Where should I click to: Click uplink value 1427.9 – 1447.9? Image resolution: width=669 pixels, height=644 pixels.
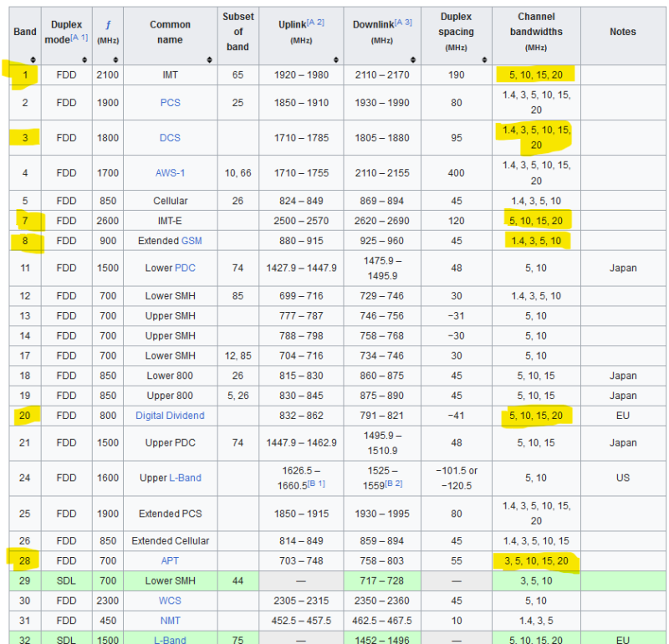301,268
